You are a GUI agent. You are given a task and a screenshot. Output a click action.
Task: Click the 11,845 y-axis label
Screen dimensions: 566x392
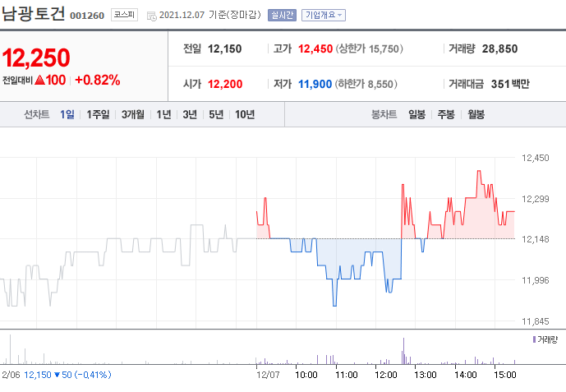[x=536, y=321]
